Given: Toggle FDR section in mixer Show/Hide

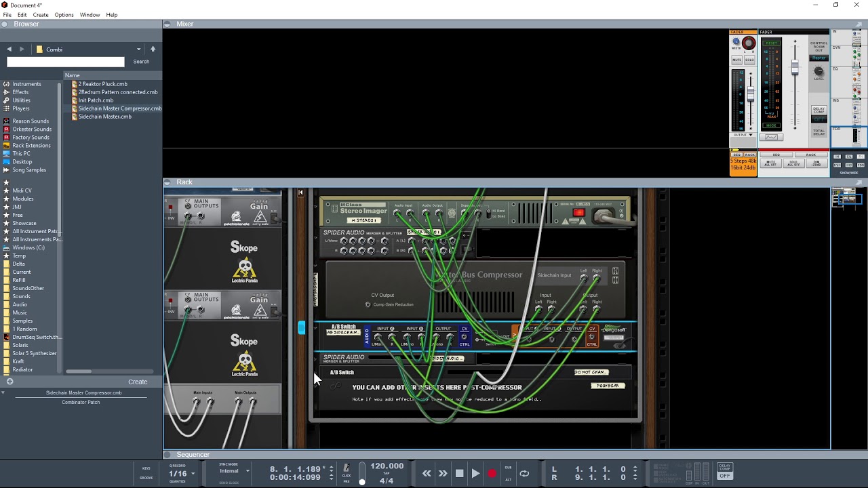Looking at the screenshot, I should coord(861,165).
